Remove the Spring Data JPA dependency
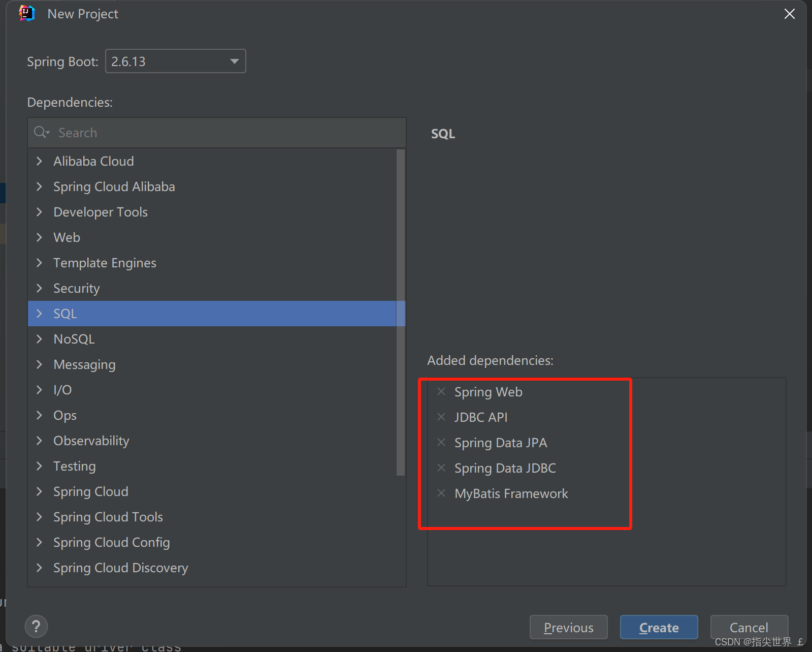Viewport: 812px width, 652px height. point(441,442)
